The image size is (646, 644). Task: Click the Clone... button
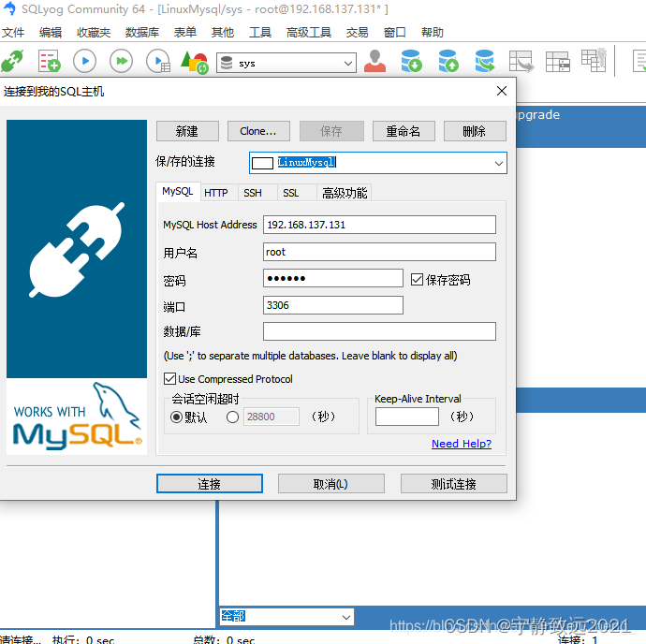pyautogui.click(x=258, y=131)
